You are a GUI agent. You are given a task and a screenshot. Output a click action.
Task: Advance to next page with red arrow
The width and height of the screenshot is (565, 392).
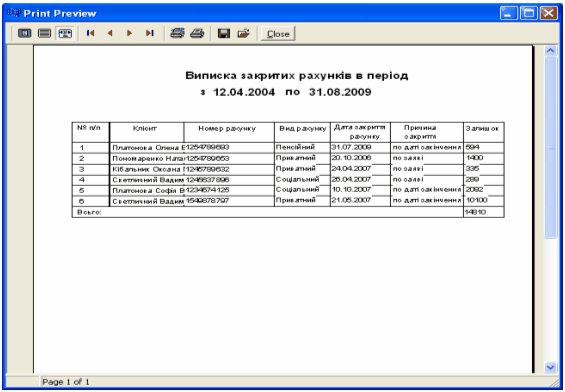pos(129,34)
